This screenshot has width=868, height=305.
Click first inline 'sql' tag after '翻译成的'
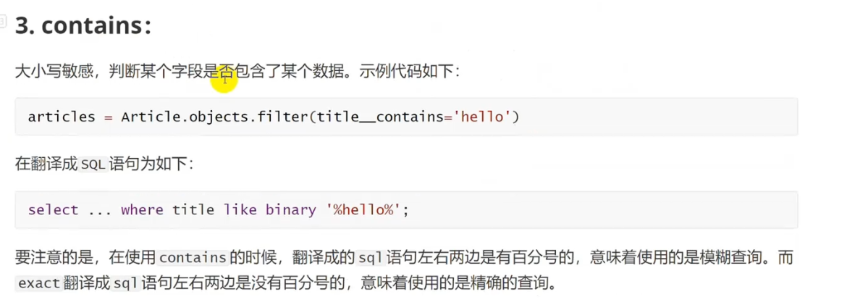click(371, 259)
